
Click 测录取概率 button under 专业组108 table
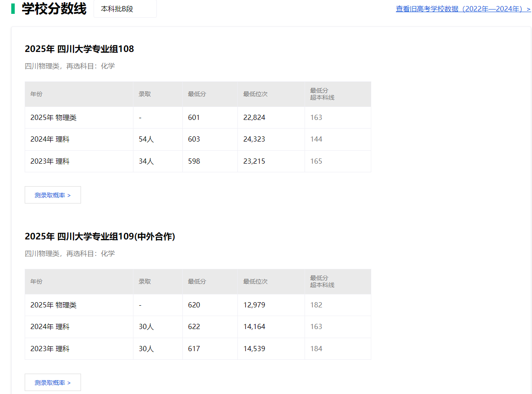pyautogui.click(x=52, y=195)
